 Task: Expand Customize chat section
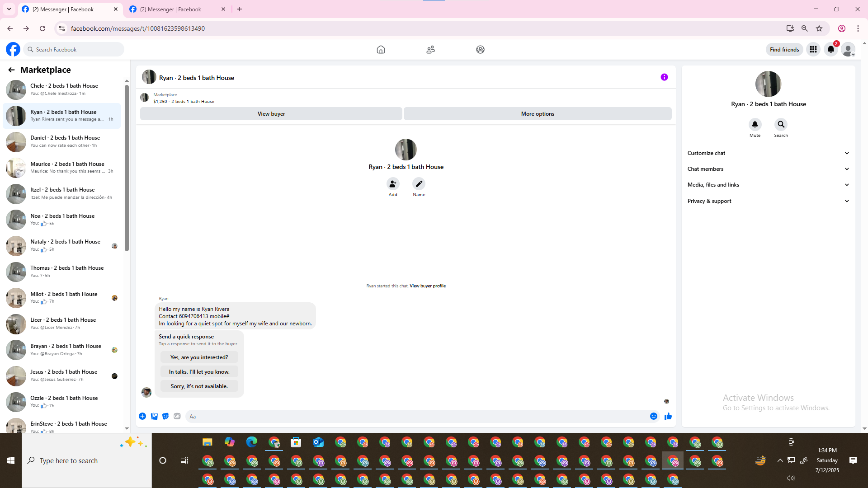(768, 153)
